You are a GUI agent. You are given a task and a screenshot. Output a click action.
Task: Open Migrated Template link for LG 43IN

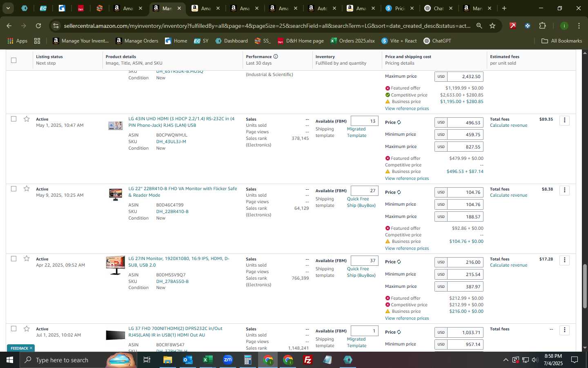[x=356, y=132]
